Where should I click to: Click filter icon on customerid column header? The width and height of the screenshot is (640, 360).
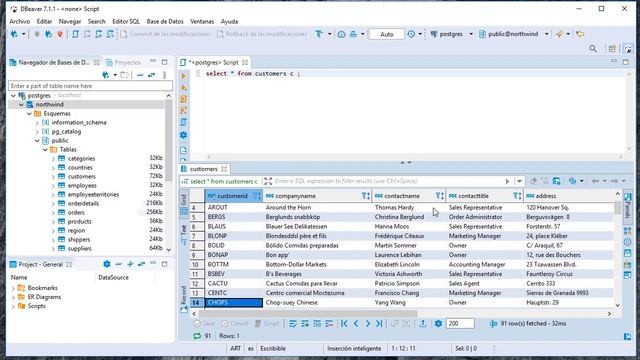click(x=257, y=196)
